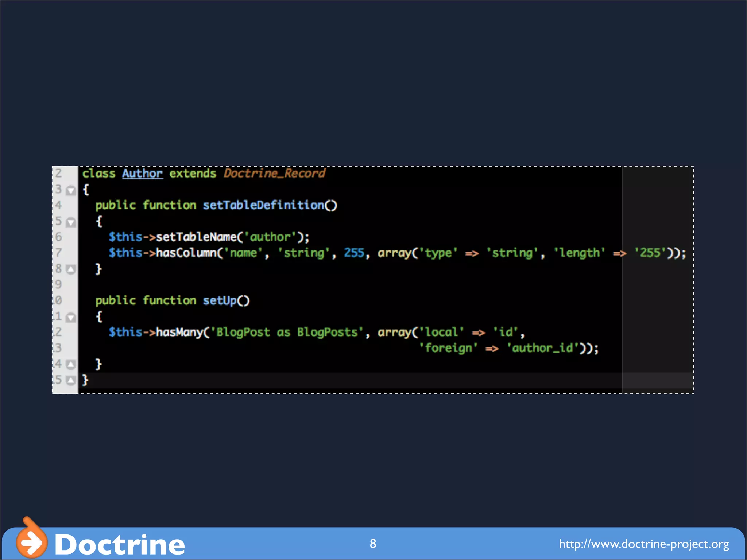Click the Doctrine title text in footer
The height and width of the screenshot is (560, 747).
coord(120,544)
